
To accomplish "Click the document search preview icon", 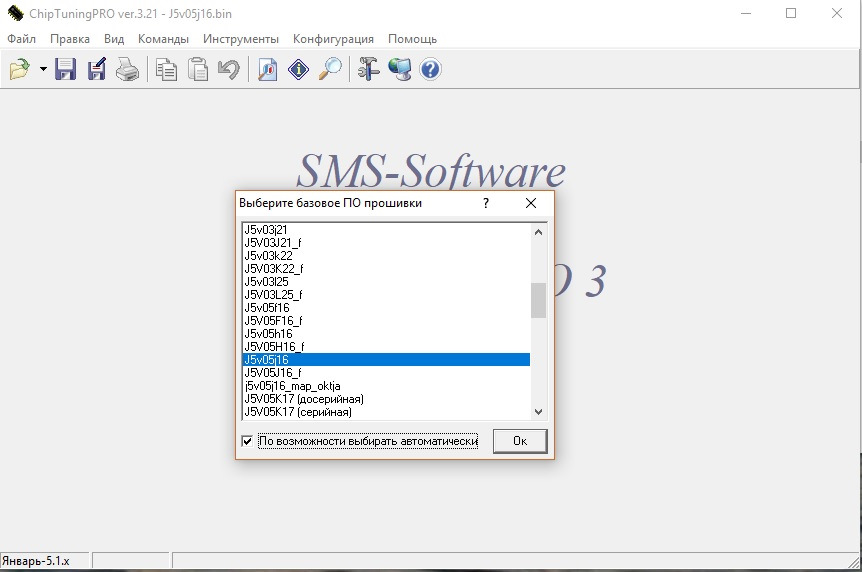I will (268, 70).
